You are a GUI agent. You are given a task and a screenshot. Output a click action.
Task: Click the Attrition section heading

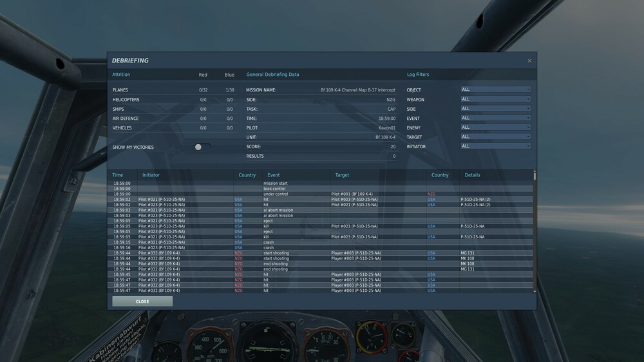pyautogui.click(x=121, y=75)
